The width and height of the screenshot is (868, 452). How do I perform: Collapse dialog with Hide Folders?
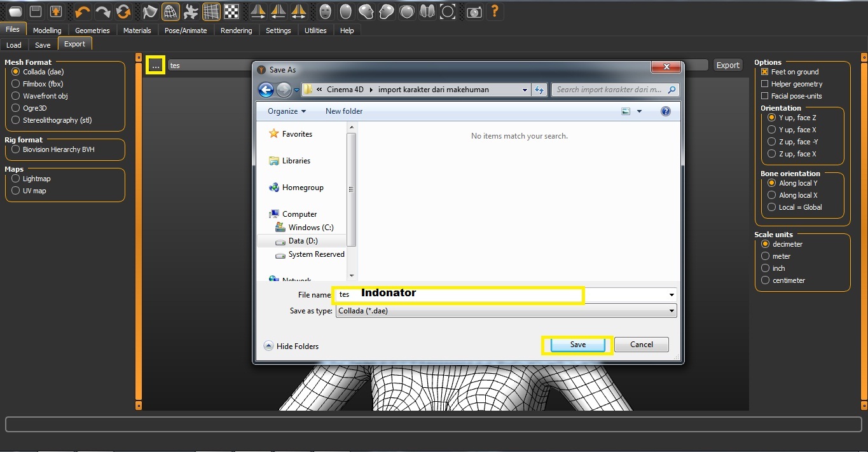coord(291,346)
